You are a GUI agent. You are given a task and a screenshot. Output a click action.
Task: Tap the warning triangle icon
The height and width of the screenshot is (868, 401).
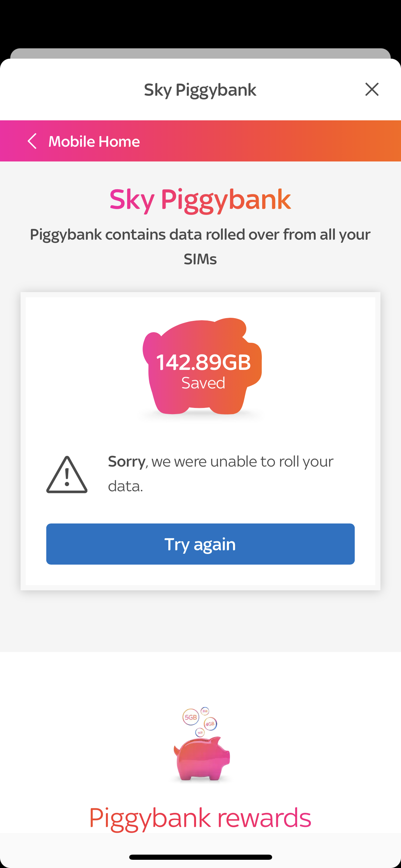[67, 475]
